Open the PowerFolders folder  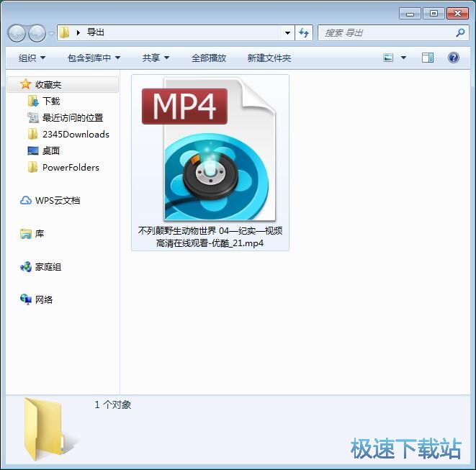[x=71, y=167]
